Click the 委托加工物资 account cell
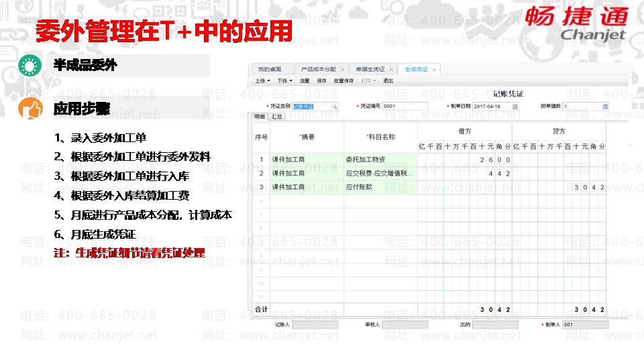Image resolution: width=644 pixels, height=362 pixels. coord(380,160)
